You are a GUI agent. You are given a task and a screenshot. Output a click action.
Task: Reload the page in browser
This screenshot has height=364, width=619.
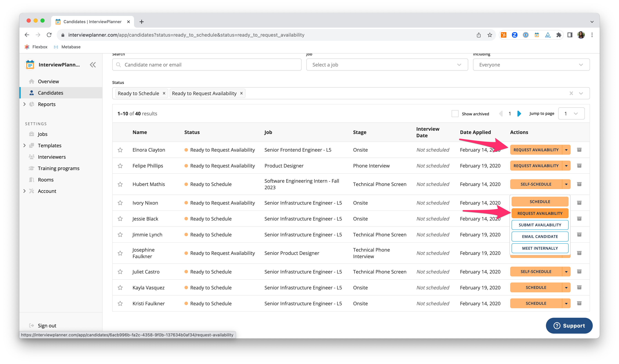[x=49, y=35]
